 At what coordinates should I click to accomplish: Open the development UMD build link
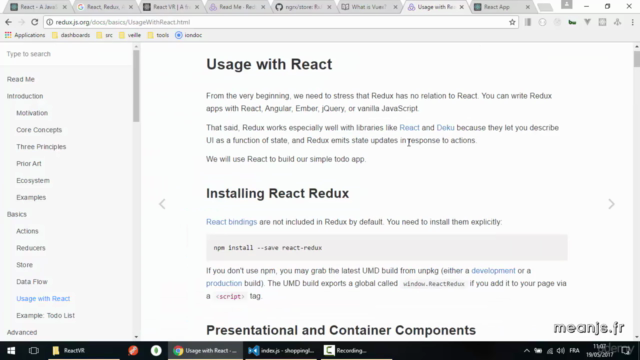[x=493, y=271]
